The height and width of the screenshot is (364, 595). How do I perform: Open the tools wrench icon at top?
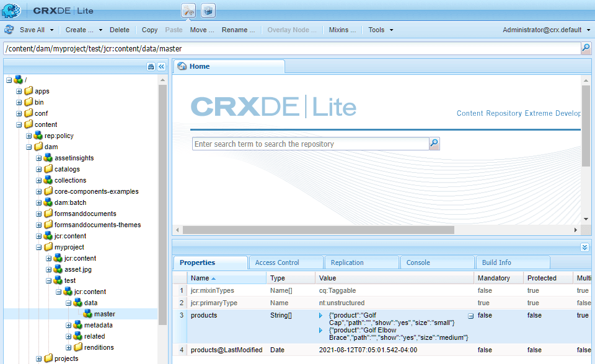[x=188, y=11]
